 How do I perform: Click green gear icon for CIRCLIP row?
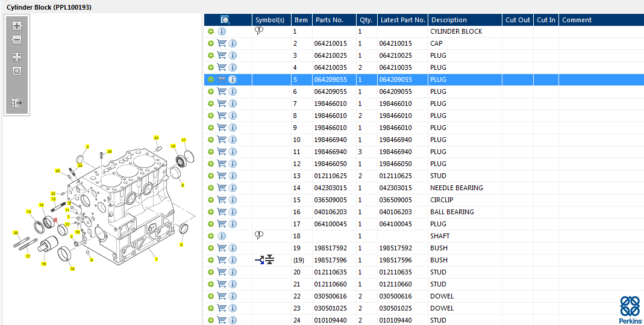click(211, 200)
